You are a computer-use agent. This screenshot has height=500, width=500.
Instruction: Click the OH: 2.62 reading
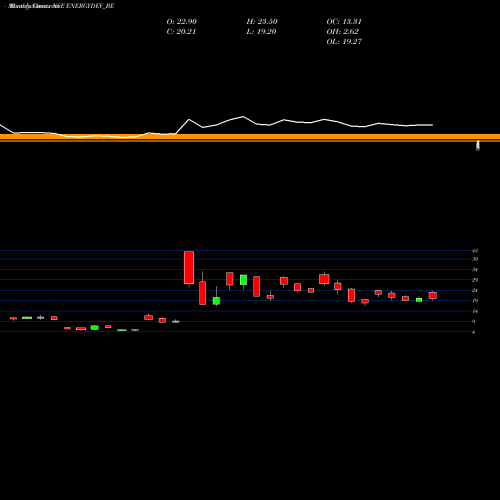[x=343, y=32]
